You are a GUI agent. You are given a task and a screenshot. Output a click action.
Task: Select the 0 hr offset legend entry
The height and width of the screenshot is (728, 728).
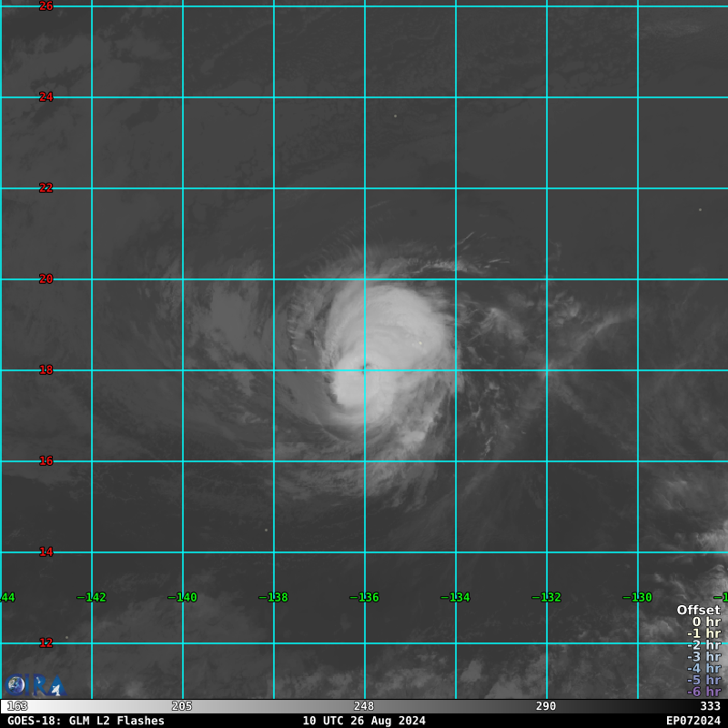tap(705, 622)
